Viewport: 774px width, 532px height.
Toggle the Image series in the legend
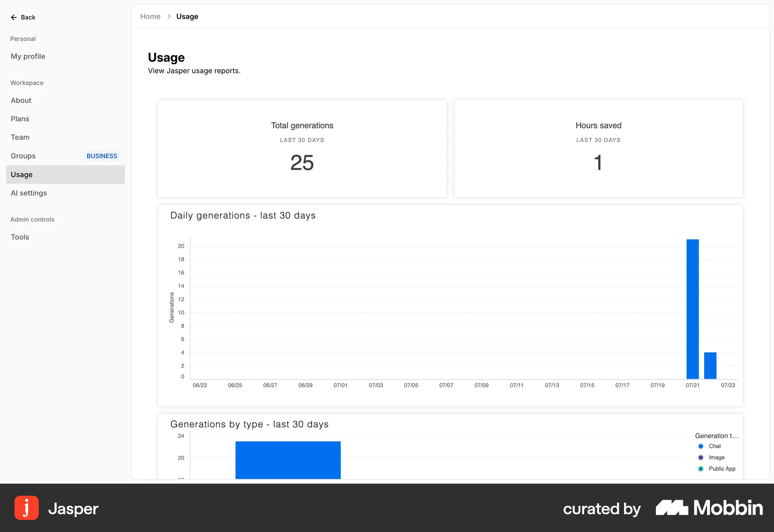pyautogui.click(x=717, y=457)
